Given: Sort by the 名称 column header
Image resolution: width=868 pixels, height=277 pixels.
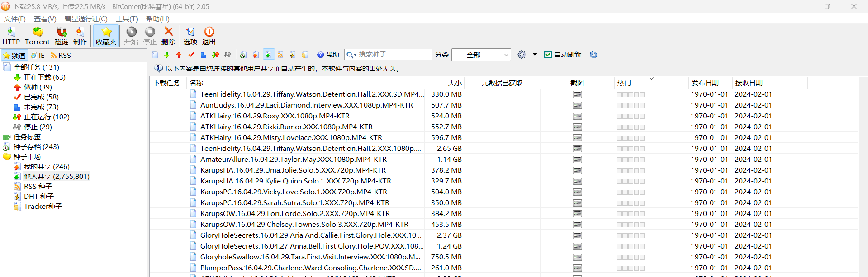Looking at the screenshot, I should coord(305,83).
